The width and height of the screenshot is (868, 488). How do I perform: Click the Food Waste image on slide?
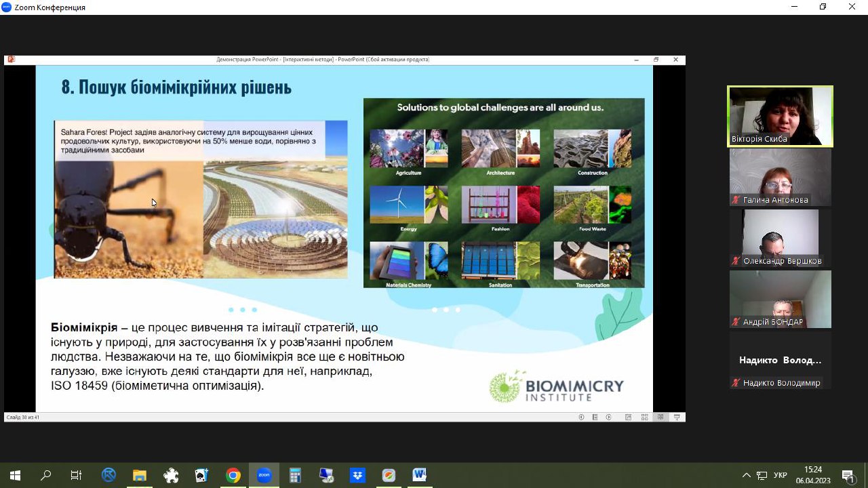593,205
